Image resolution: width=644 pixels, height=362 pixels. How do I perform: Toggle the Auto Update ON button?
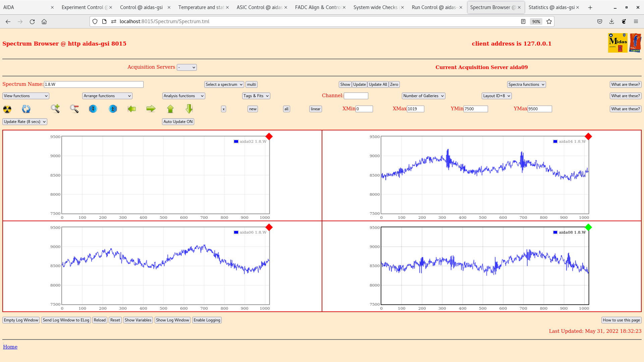coord(178,122)
